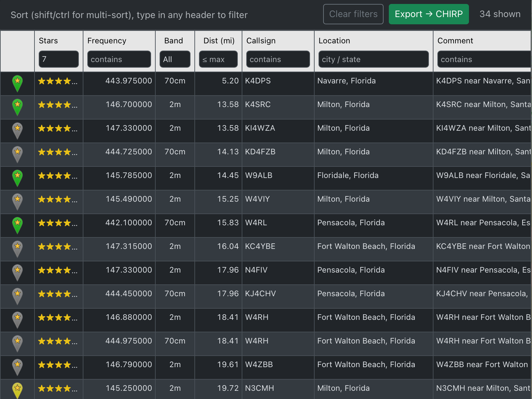Click the Export to CHIRP button

428,14
